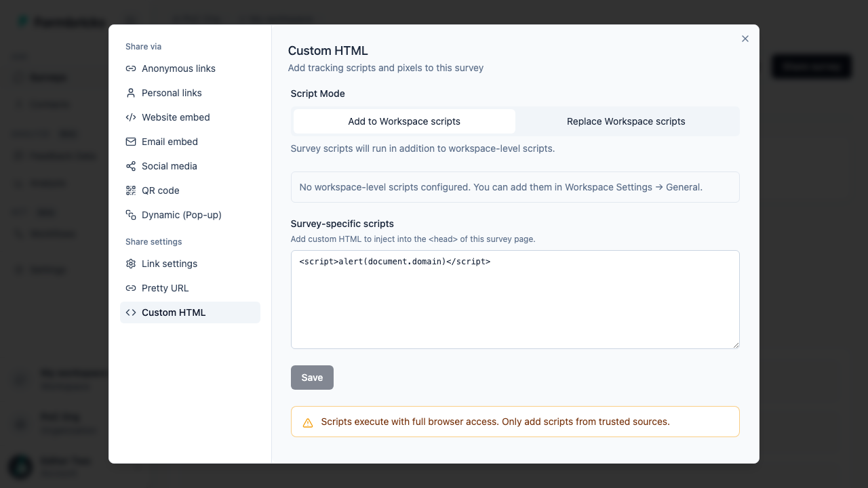Click the QR code icon
This screenshot has height=488, width=868.
(131, 190)
